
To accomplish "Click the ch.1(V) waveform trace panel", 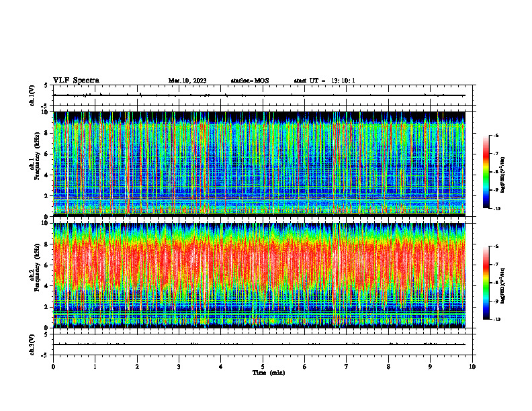I will (x=263, y=95).
